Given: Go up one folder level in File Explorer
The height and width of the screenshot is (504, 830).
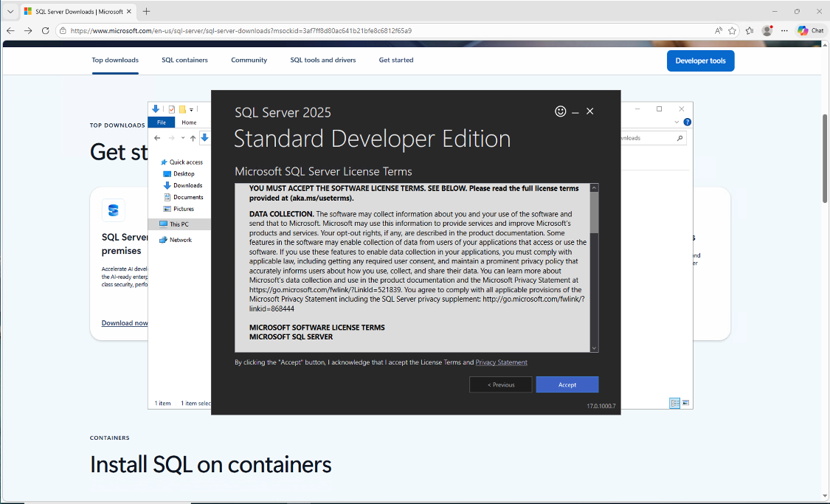Looking at the screenshot, I should (193, 138).
